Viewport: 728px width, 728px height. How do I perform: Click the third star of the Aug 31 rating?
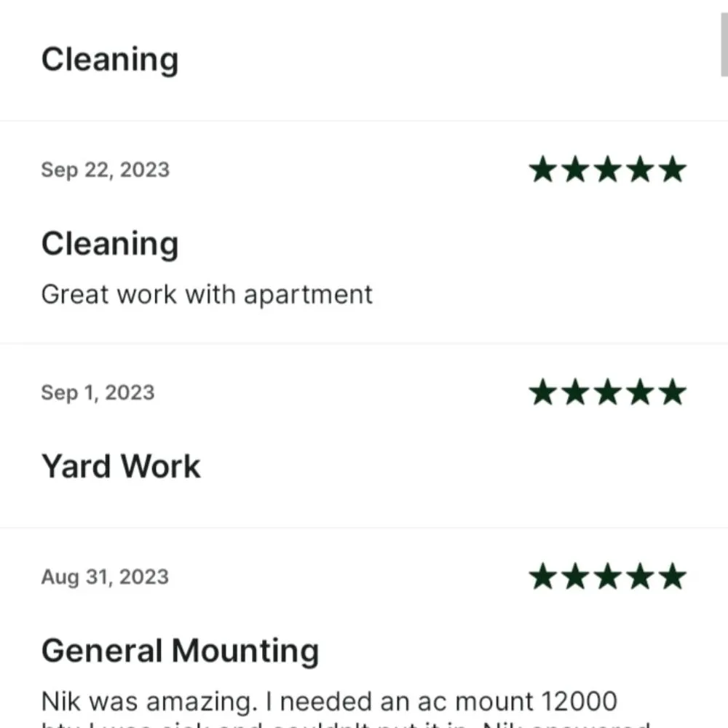click(608, 576)
